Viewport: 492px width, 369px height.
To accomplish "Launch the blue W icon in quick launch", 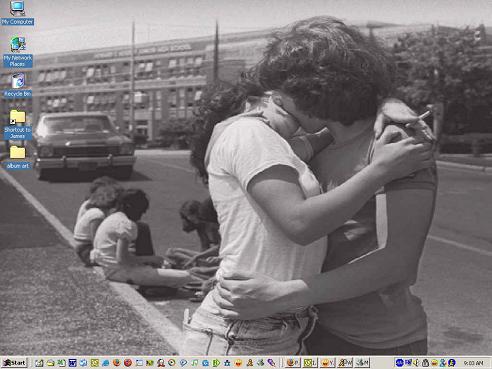I will 72,363.
